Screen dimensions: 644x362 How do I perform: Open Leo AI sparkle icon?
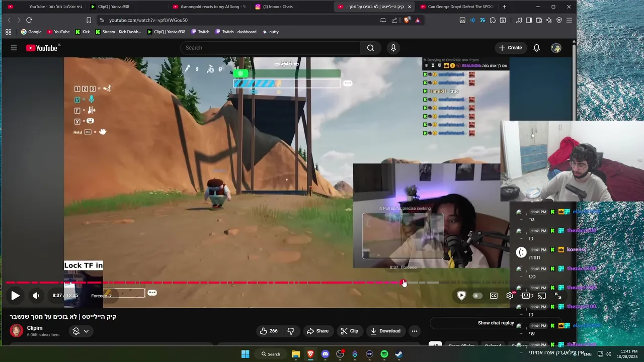point(549,20)
